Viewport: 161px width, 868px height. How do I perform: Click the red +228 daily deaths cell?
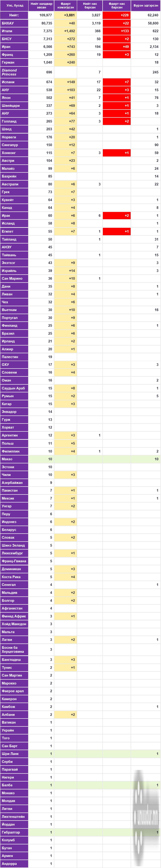[x=117, y=15]
